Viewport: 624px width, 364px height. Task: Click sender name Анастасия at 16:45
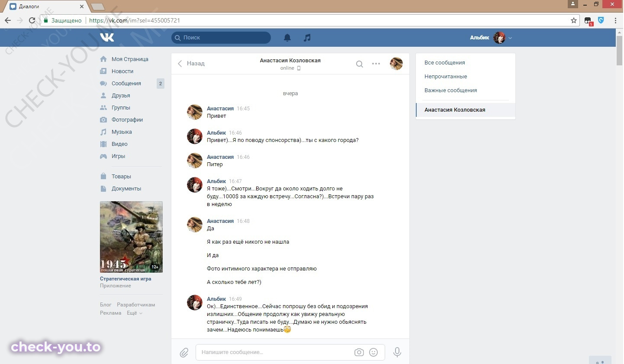coord(220,109)
